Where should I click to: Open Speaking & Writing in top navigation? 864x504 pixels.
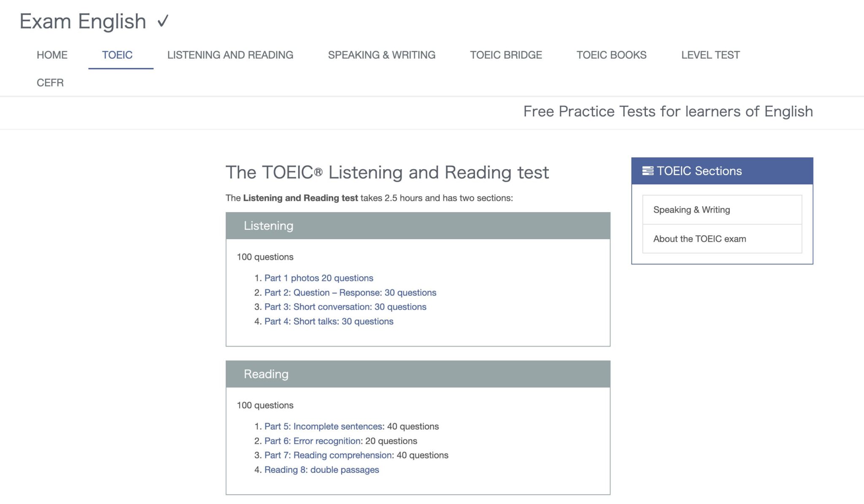tap(381, 55)
